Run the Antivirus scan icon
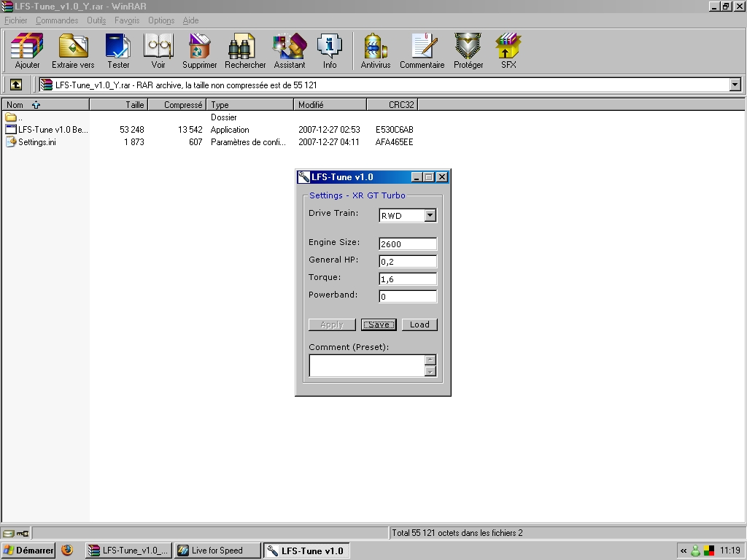 point(376,50)
